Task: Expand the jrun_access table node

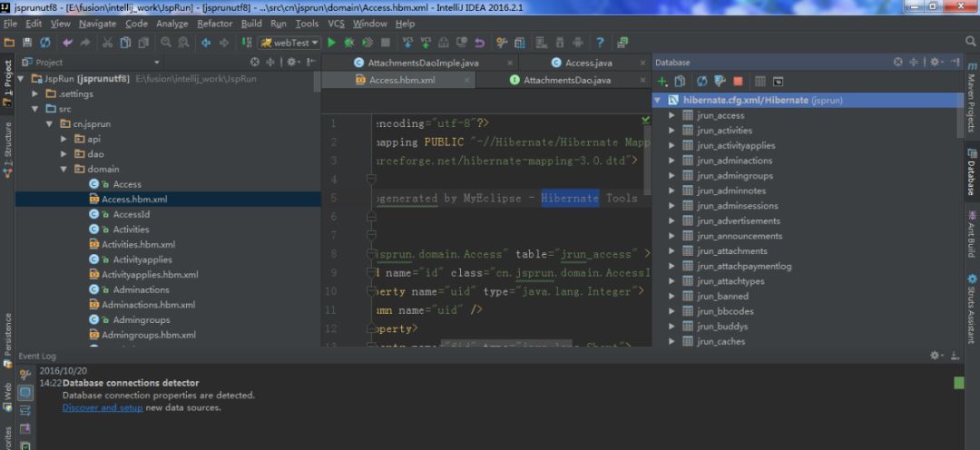Action: 671,115
